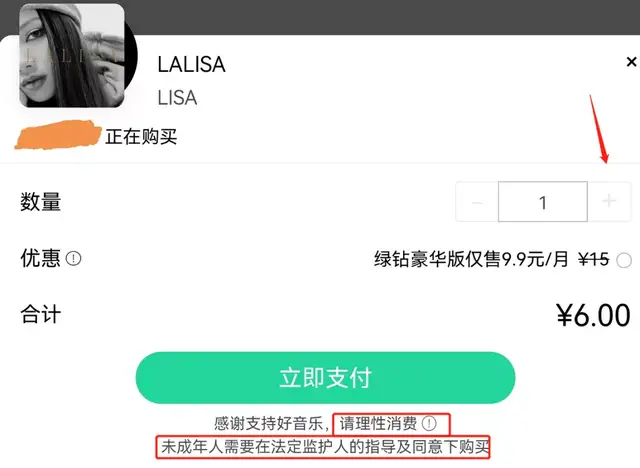This screenshot has width=640, height=468.
Task: Close the purchase dialog with the X
Action: [631, 62]
